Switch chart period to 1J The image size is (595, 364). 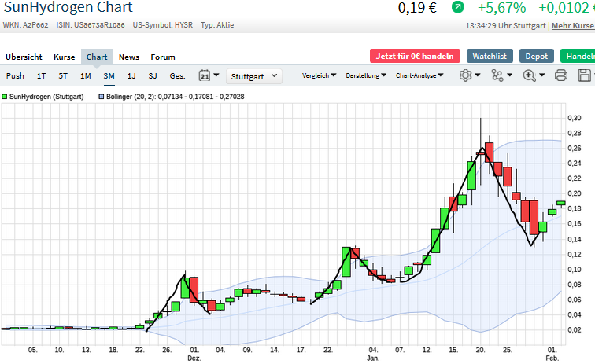tap(131, 76)
